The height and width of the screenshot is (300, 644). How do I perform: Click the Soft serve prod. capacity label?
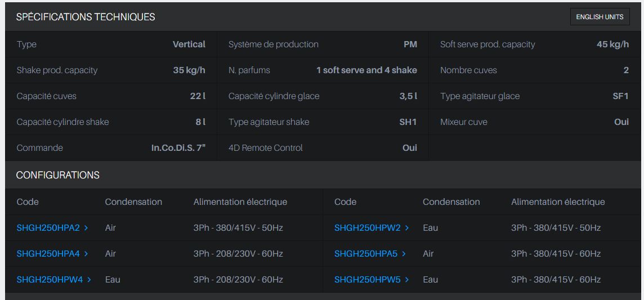[x=488, y=44]
